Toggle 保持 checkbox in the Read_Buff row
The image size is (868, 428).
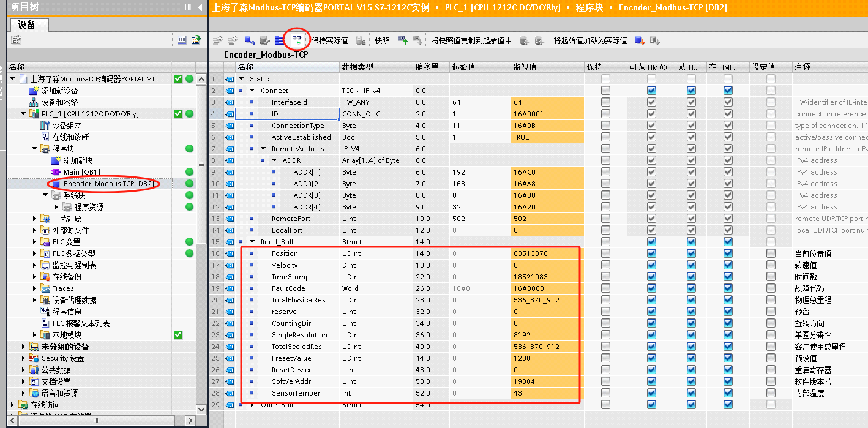[x=605, y=242]
